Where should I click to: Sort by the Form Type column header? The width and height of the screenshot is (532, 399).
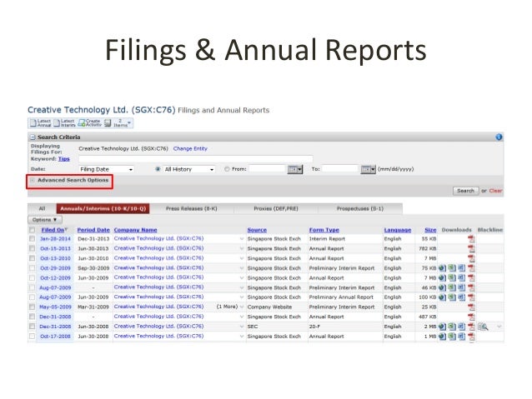click(324, 230)
